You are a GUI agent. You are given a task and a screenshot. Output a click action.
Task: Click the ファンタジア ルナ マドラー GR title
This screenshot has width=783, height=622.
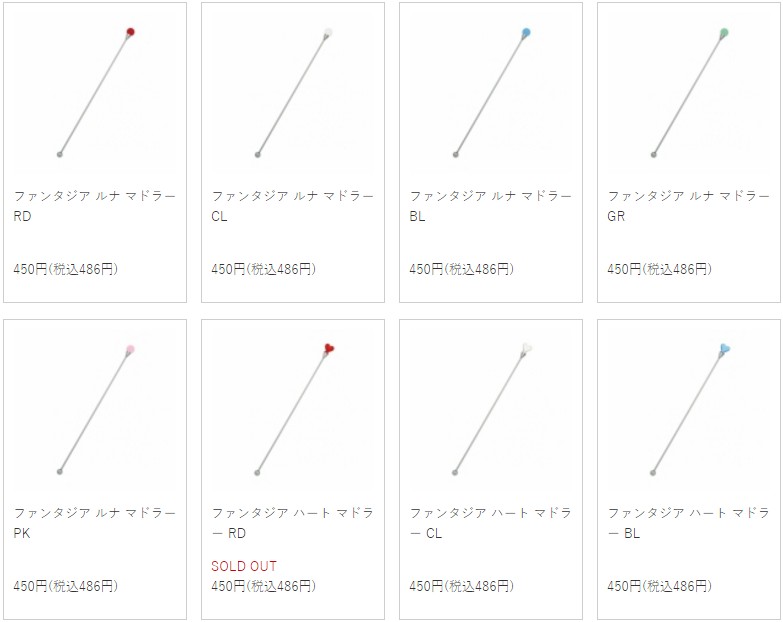(689, 206)
